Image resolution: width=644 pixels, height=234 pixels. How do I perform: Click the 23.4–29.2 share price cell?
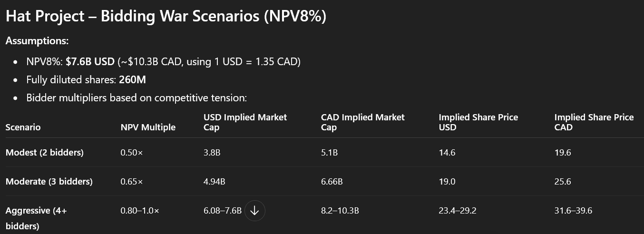tap(457, 211)
